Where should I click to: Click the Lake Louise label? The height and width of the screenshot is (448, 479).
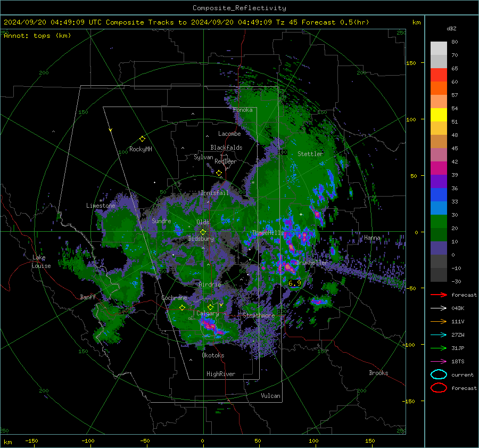(41, 262)
